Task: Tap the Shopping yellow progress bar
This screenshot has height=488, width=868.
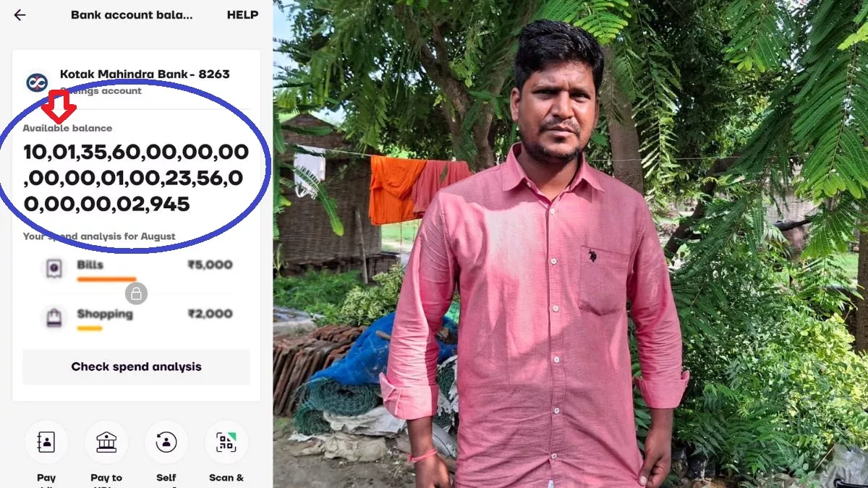Action: pyautogui.click(x=90, y=328)
